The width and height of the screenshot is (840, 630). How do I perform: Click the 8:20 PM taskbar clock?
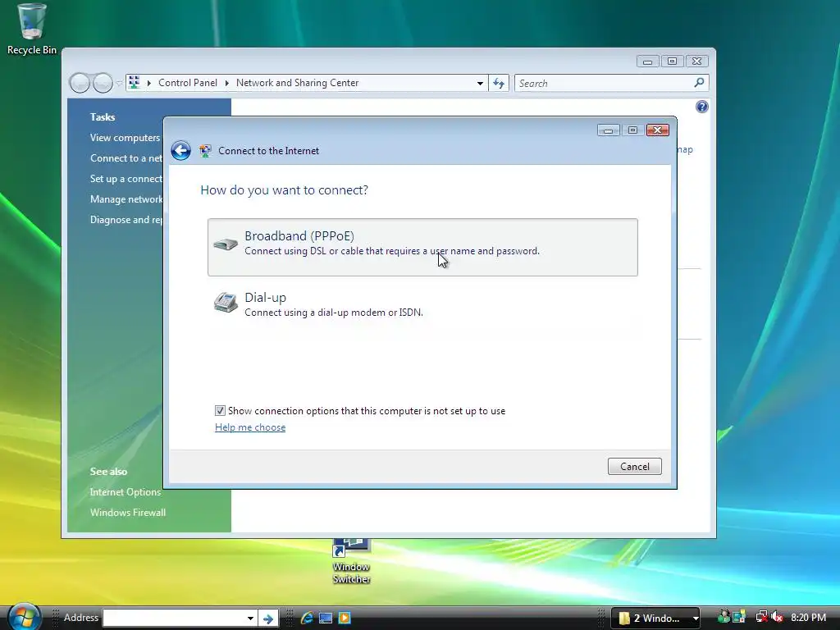click(808, 617)
